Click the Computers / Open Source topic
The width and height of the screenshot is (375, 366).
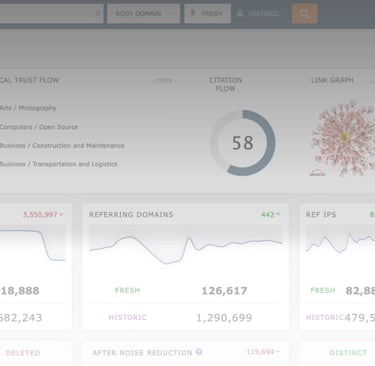pyautogui.click(x=39, y=127)
